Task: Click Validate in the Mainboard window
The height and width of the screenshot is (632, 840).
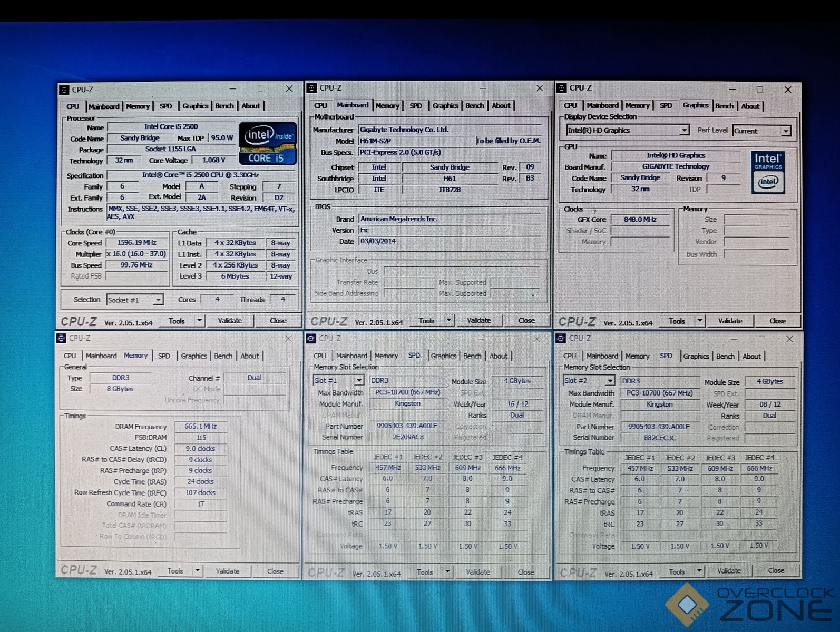Action: pyautogui.click(x=478, y=320)
